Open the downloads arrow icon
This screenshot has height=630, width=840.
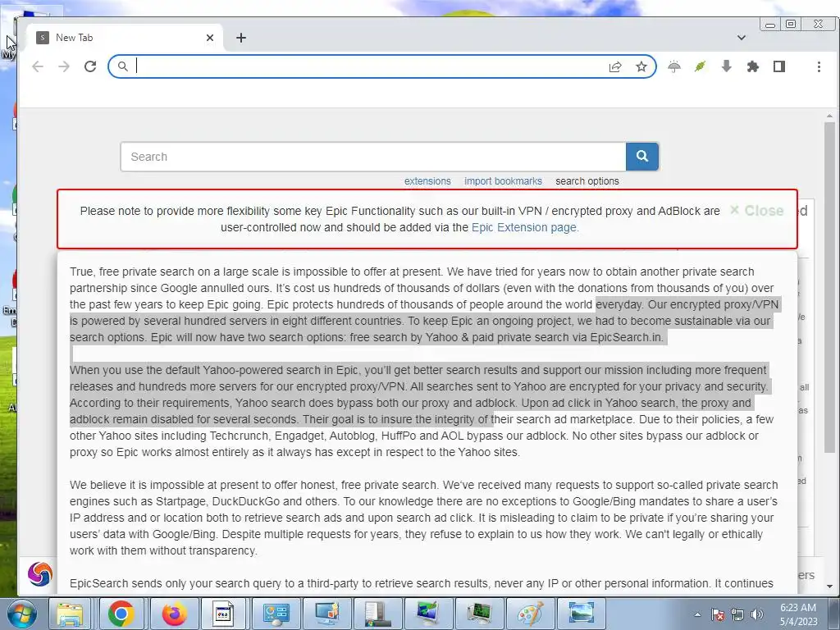(x=727, y=66)
